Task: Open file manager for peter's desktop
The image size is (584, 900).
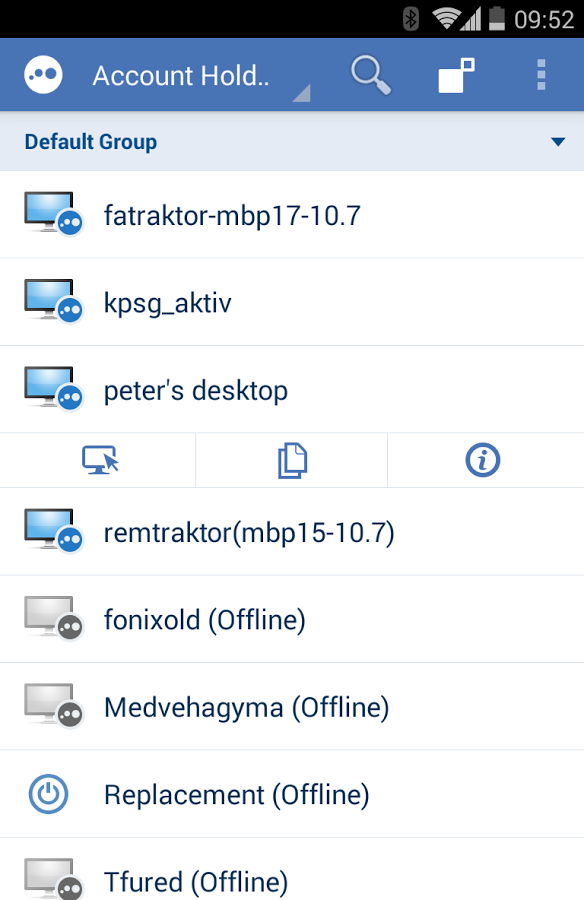Action: [292, 460]
